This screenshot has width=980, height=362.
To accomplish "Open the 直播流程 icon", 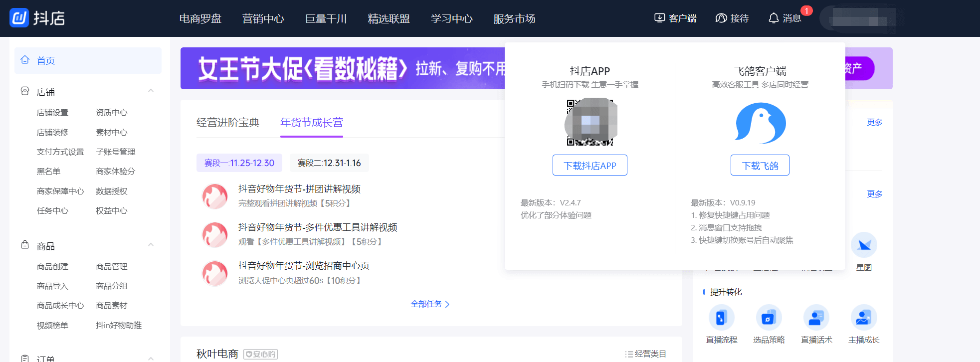I will click(721, 317).
